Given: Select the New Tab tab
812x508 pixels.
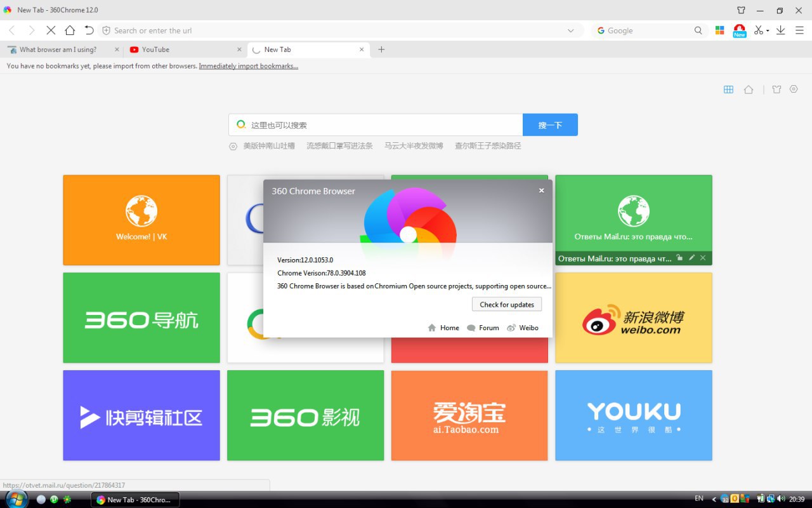Looking at the screenshot, I should point(307,50).
